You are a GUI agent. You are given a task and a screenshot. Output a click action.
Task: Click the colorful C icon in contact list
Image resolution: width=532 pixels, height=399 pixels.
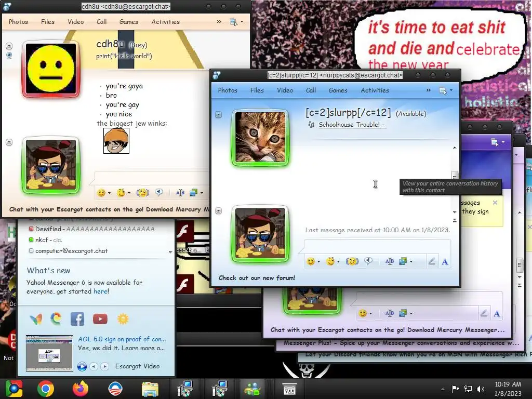tap(56, 319)
